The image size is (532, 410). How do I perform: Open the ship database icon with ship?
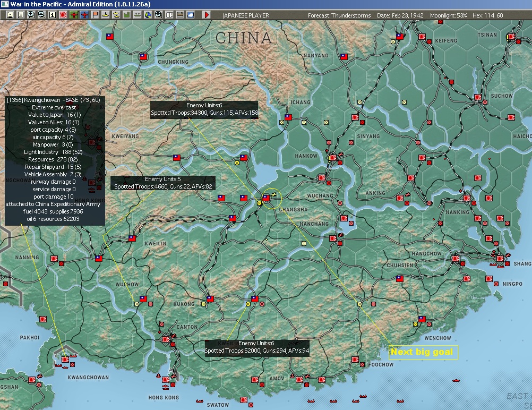42,14
